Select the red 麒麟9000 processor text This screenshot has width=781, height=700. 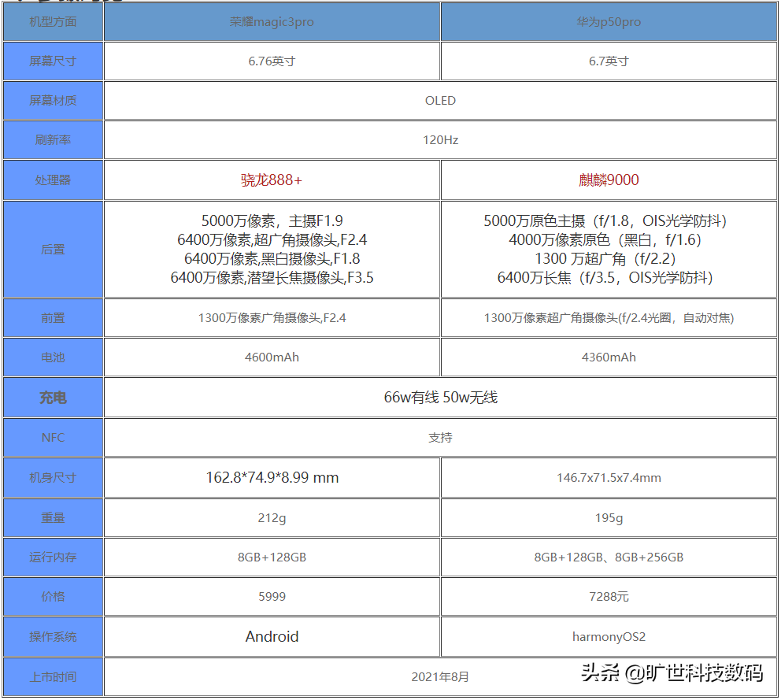[x=609, y=180]
